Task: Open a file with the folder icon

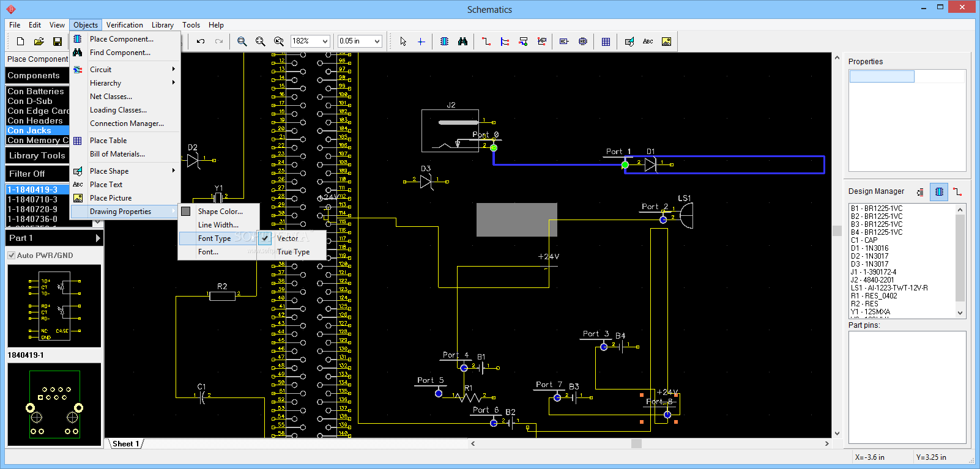Action: click(39, 42)
